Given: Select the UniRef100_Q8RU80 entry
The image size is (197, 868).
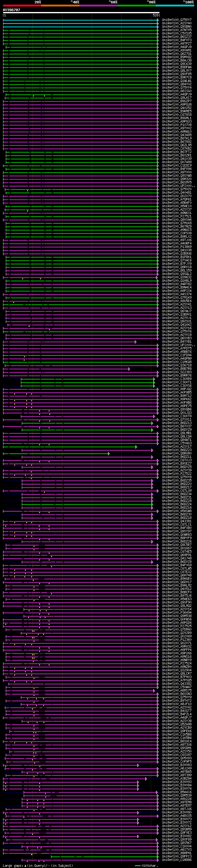Looking at the screenshot, I should [x=177, y=453].
